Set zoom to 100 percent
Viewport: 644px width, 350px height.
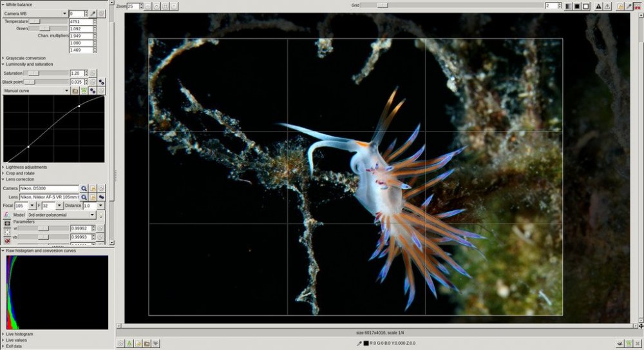tap(174, 6)
